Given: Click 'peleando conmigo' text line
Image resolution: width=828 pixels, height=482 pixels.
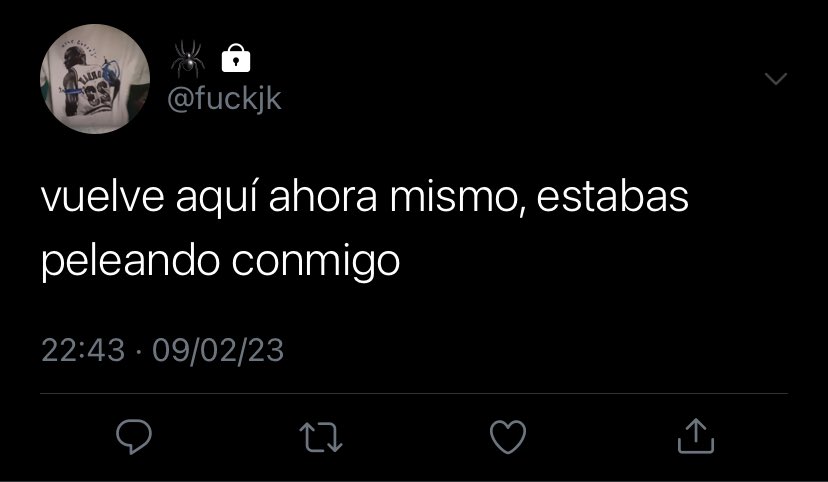Looking at the screenshot, I should tap(221, 261).
